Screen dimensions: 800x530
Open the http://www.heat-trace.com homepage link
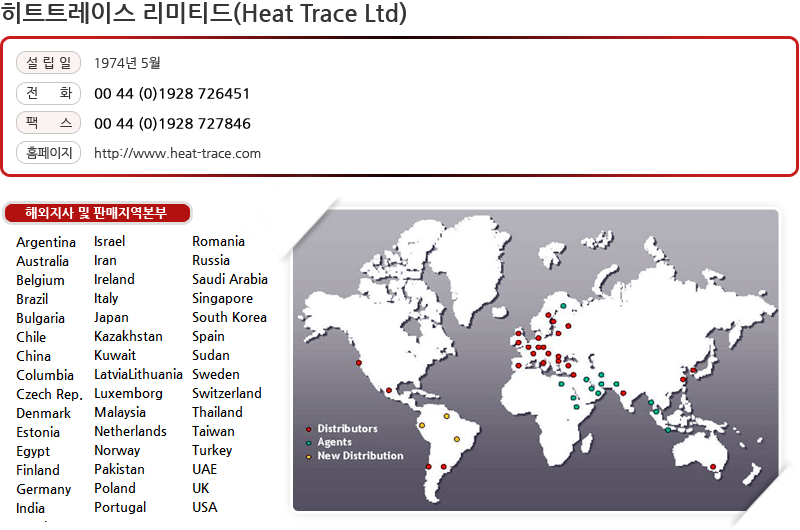177,154
